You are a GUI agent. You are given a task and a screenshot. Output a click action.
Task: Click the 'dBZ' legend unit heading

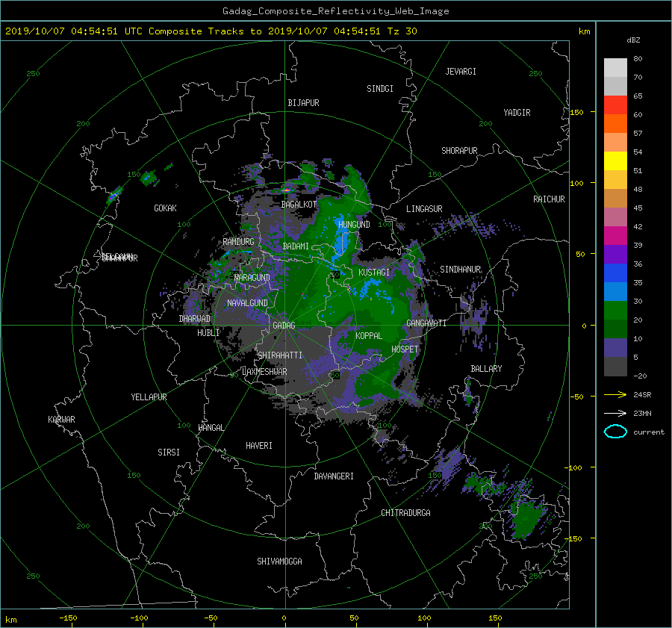pos(633,40)
